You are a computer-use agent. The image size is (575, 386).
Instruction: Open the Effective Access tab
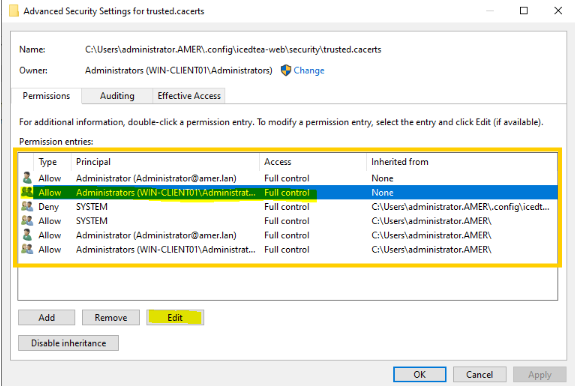point(189,96)
